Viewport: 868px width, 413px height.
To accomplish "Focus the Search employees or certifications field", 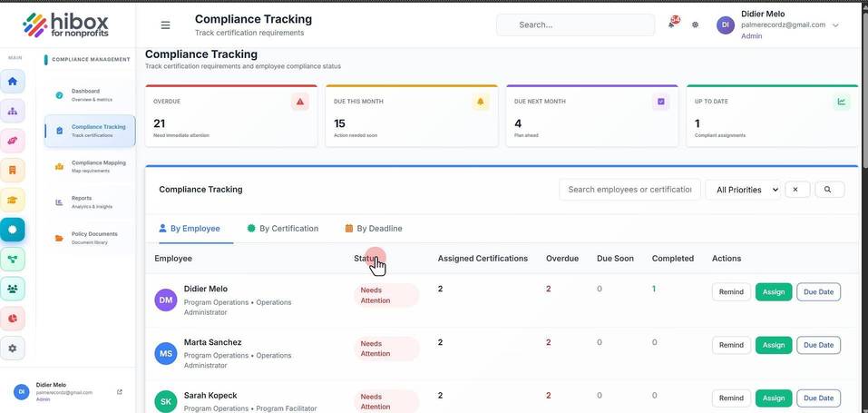I will (629, 190).
